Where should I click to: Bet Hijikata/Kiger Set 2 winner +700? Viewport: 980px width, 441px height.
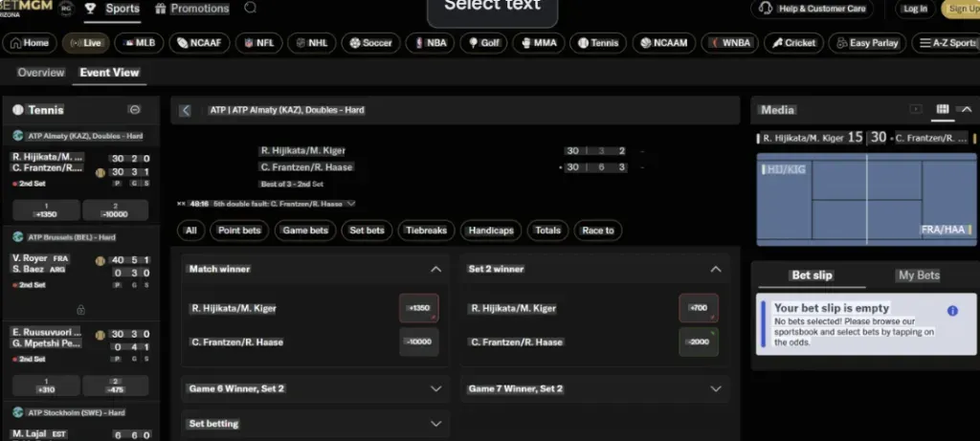[698, 309]
